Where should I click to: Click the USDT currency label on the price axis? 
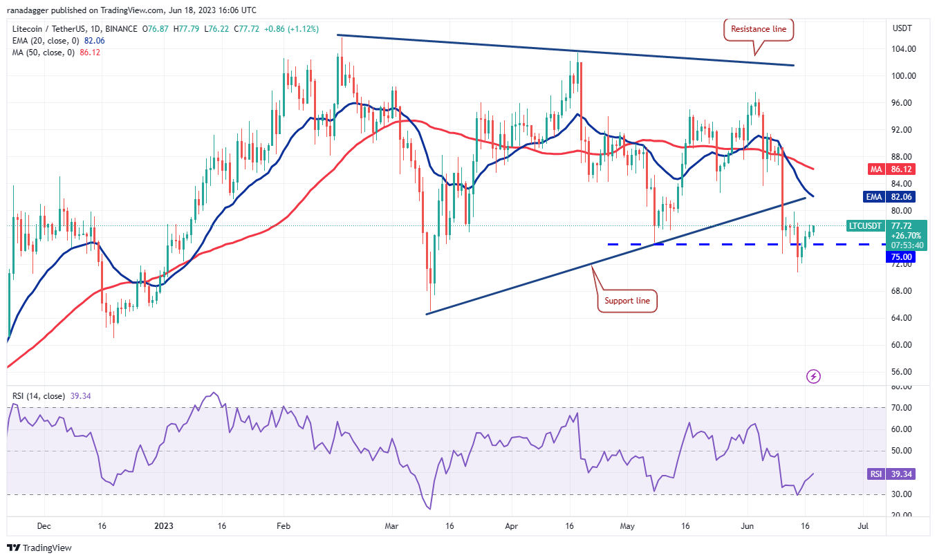point(902,28)
